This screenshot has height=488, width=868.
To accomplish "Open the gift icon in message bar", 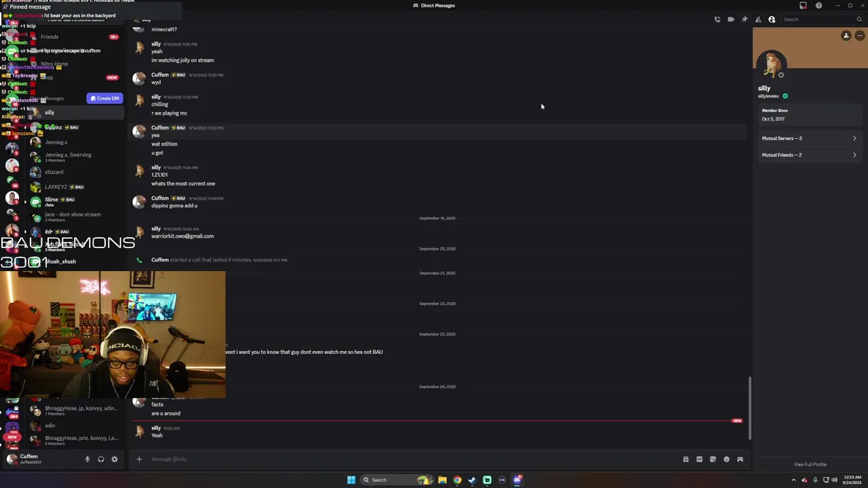I will [686, 460].
